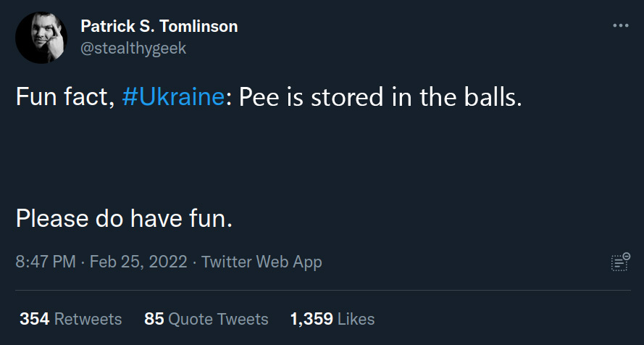644x345 pixels.
Task: Click the Feb 25, 2022 date
Action: [138, 262]
